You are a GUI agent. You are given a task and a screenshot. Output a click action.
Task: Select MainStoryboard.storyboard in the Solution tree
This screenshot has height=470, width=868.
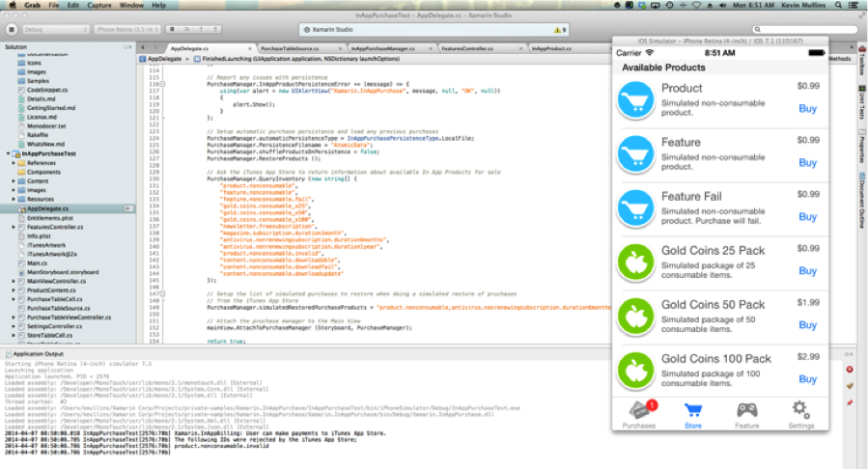click(x=63, y=272)
